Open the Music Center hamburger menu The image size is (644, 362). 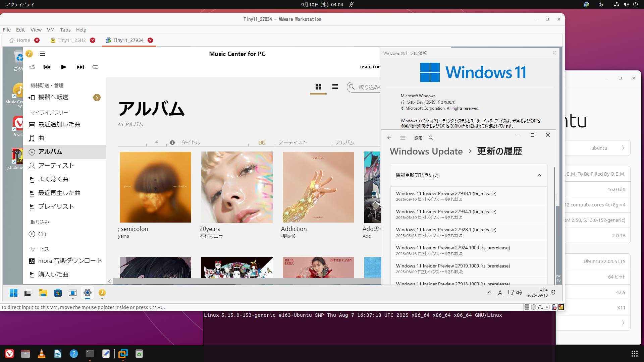43,54
